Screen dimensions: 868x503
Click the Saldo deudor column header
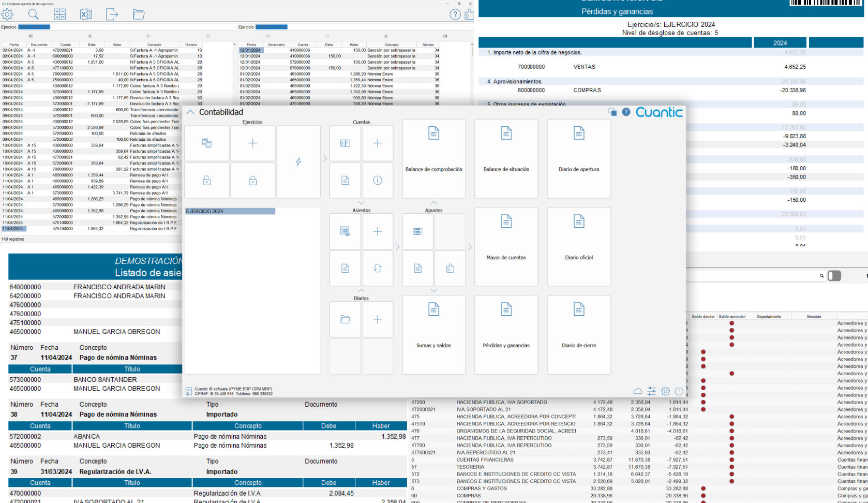point(703,316)
